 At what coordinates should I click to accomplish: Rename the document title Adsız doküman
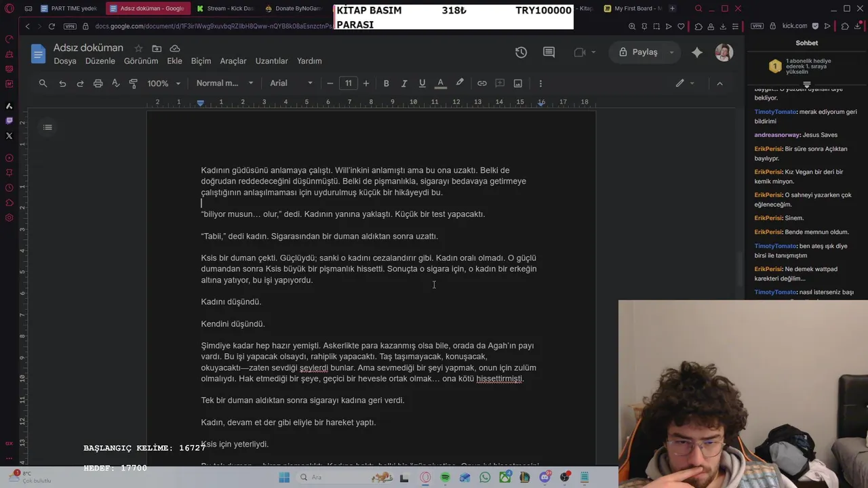coord(88,48)
